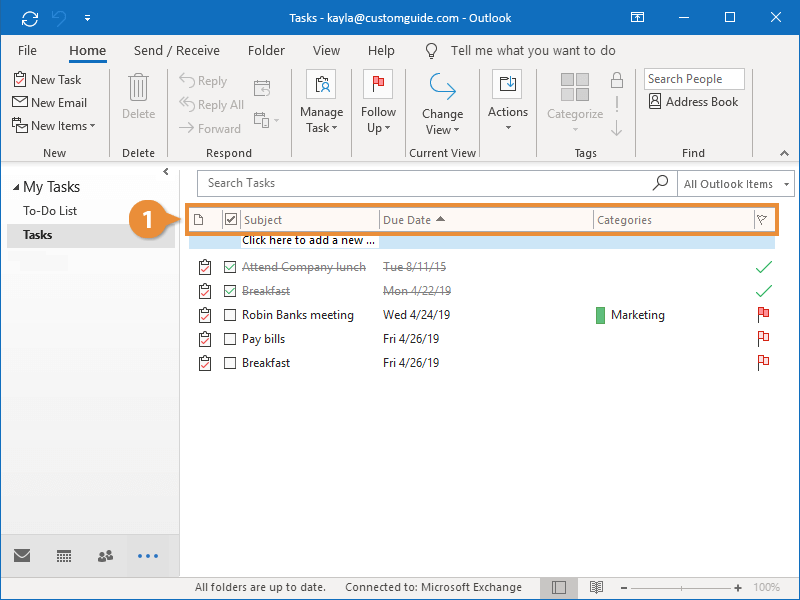Open the All Outlook Items scope dropdown
The image size is (800, 600).
point(736,184)
